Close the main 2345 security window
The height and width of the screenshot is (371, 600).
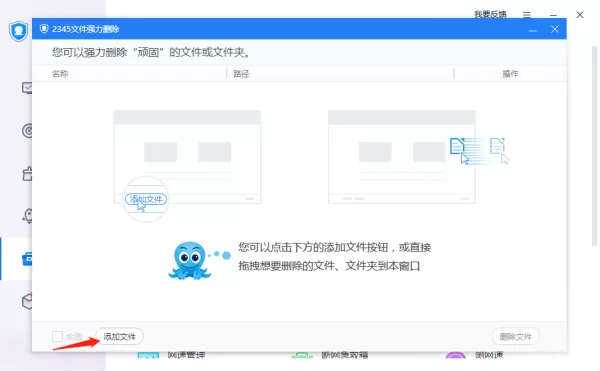coord(580,15)
